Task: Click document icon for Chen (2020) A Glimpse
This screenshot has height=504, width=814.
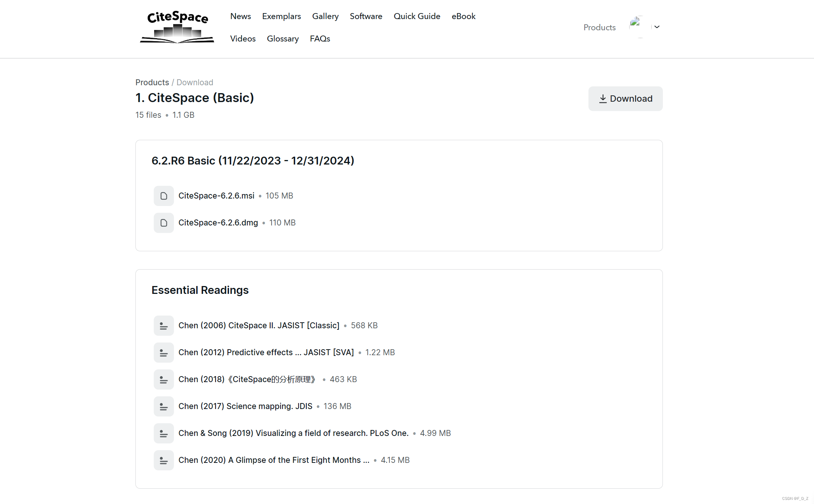Action: [x=164, y=460]
